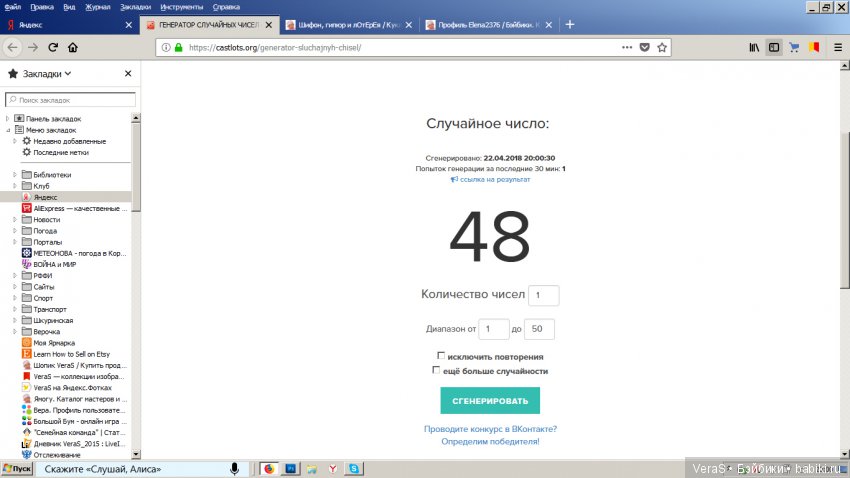Bookmark this page with the star icon

point(662,47)
